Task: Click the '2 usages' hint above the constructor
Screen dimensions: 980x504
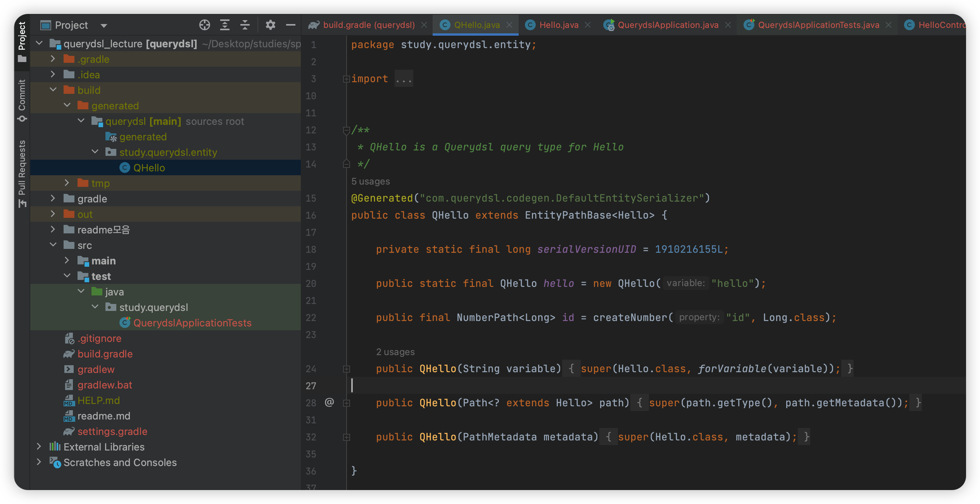Action: click(395, 352)
